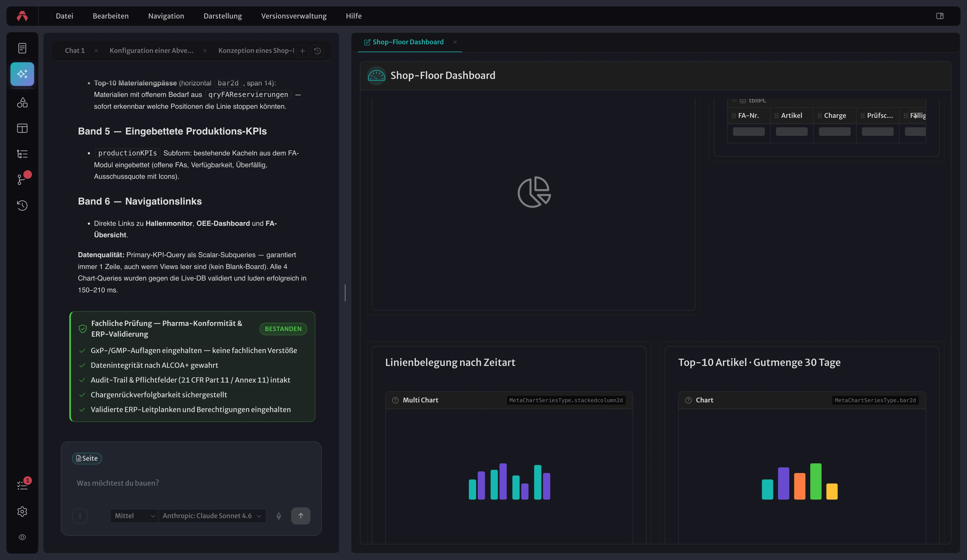967x560 pixels.
Task: Select the Top-10 Artikel · Gutmenge 30 Tage heading
Action: click(759, 362)
